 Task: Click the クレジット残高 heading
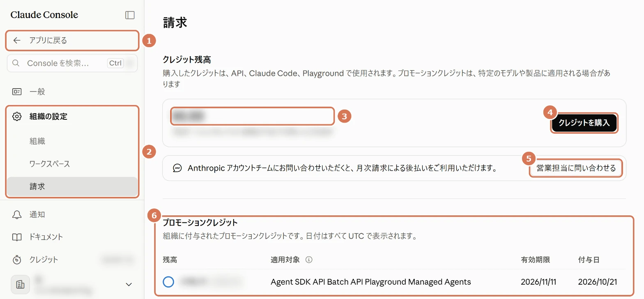187,60
